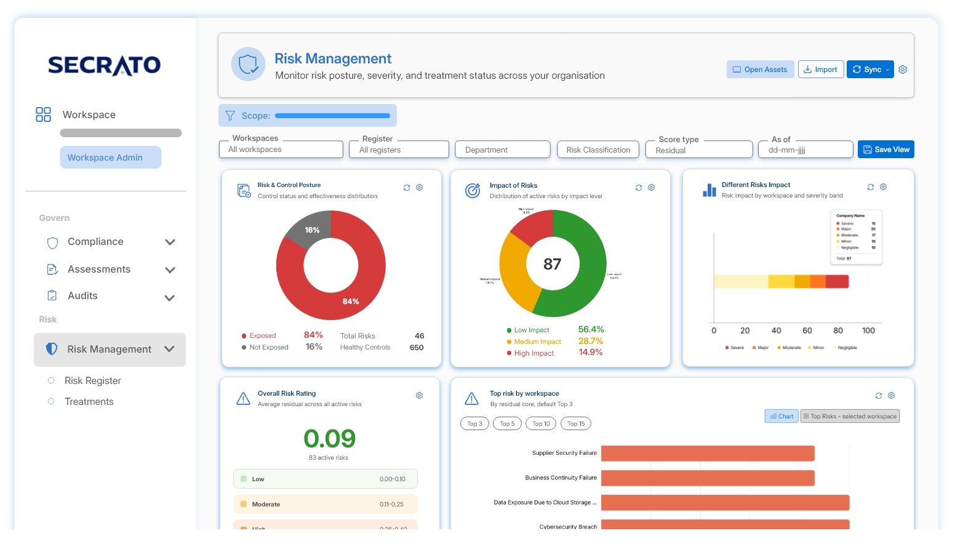Click the Compliance shield icon
Image resolution: width=955 pixels, height=560 pixels.
[x=53, y=242]
